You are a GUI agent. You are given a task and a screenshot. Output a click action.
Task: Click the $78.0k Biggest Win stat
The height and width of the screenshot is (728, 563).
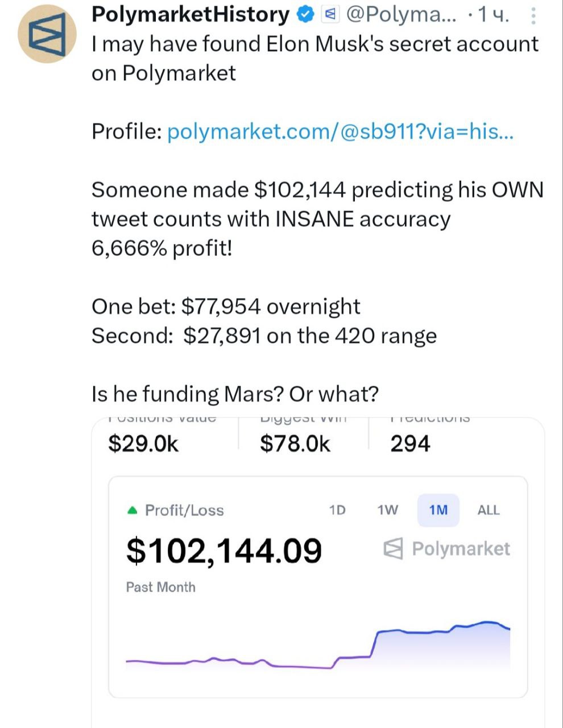tap(295, 444)
